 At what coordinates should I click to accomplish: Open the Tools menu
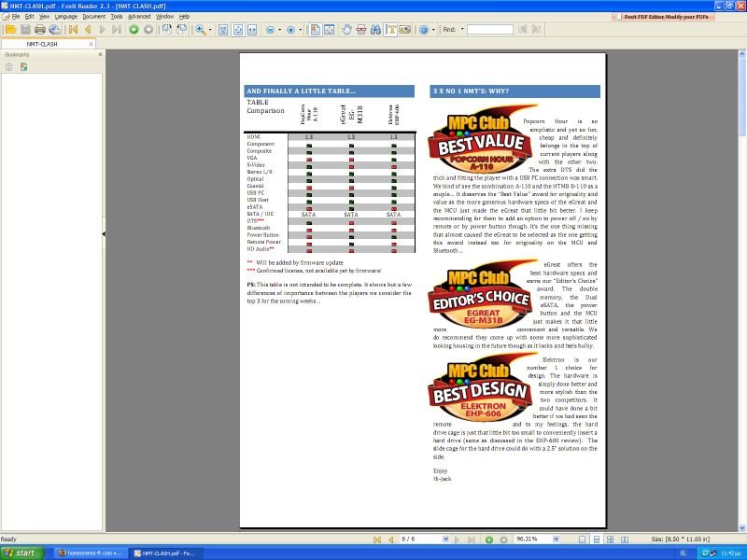pyautogui.click(x=117, y=17)
